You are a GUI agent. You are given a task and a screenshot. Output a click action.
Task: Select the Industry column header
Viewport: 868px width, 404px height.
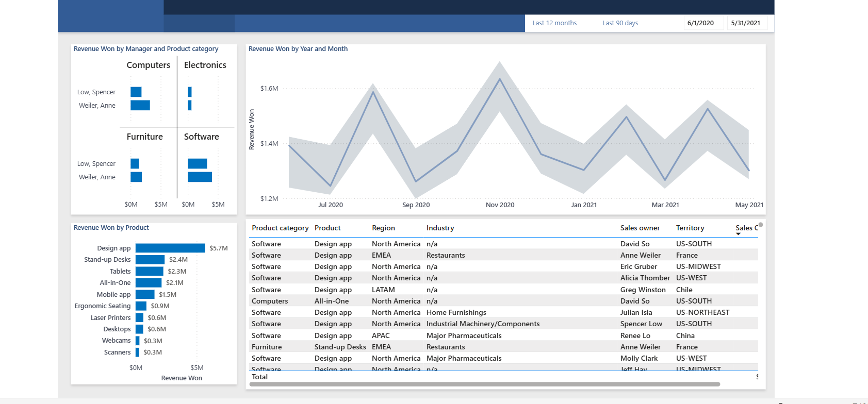point(440,228)
